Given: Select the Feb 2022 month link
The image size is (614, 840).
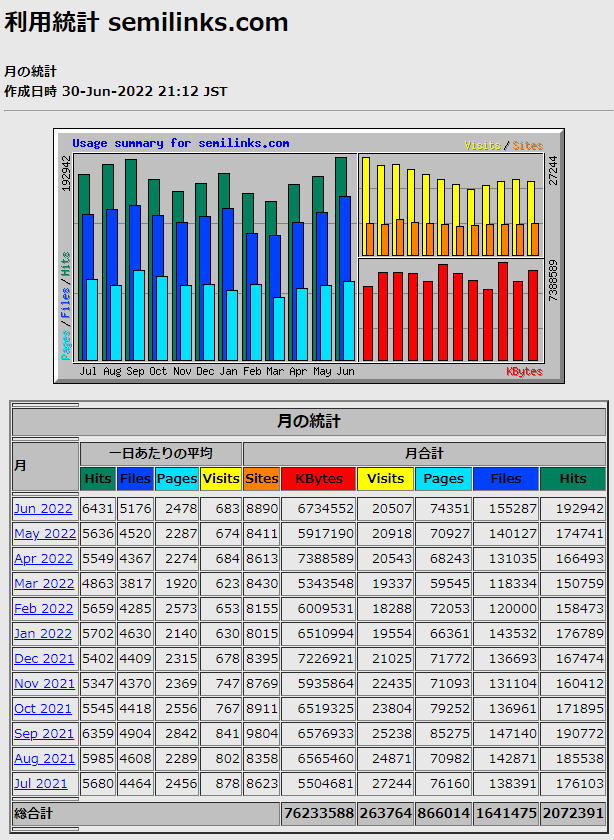Looking at the screenshot, I should [44, 608].
